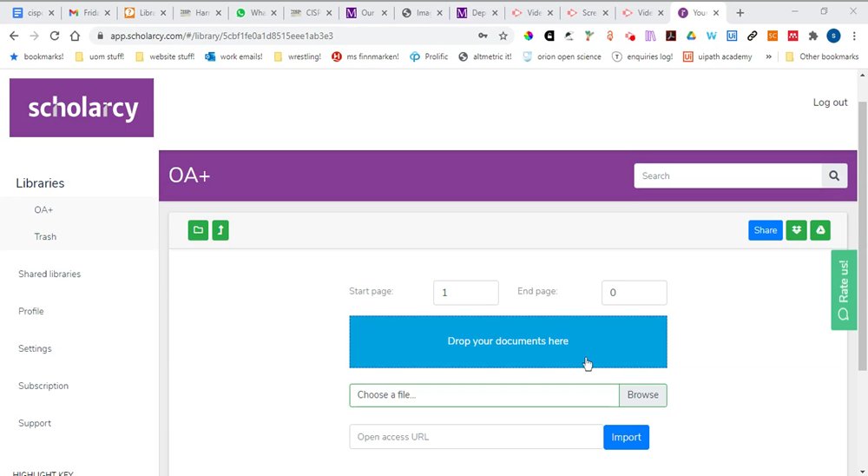This screenshot has width=868, height=476.
Task: Click the purple library stacks extension icon
Action: point(650,36)
